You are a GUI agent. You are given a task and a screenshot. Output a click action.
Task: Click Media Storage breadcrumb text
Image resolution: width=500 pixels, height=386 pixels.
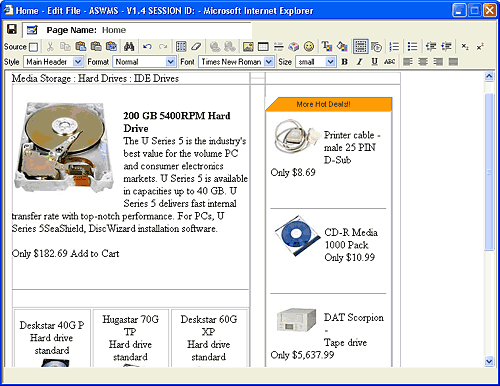[41, 79]
